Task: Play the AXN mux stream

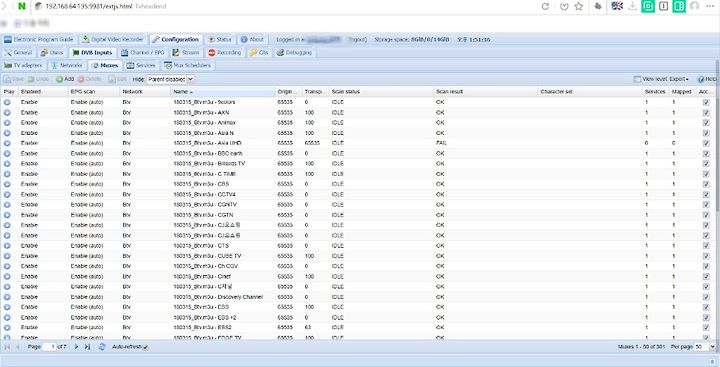Action: (7, 113)
